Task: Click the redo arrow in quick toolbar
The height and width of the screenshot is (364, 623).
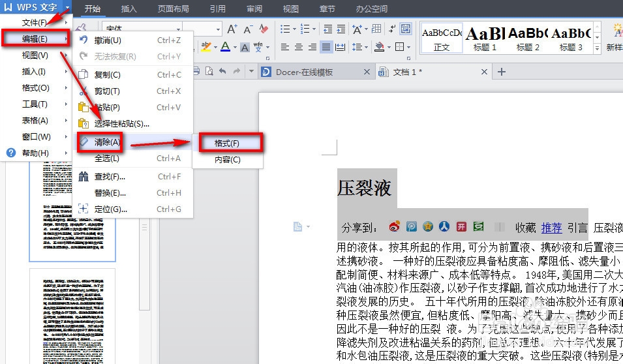Action: 237,72
